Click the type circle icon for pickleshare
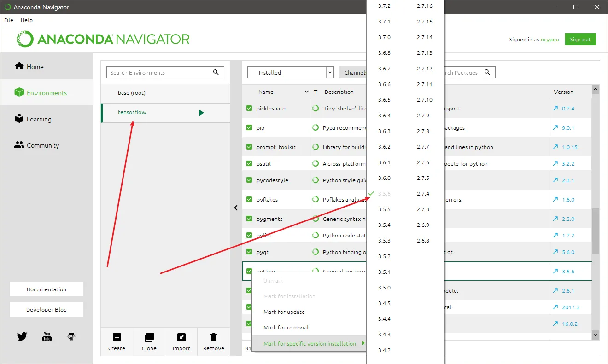 [316, 109]
